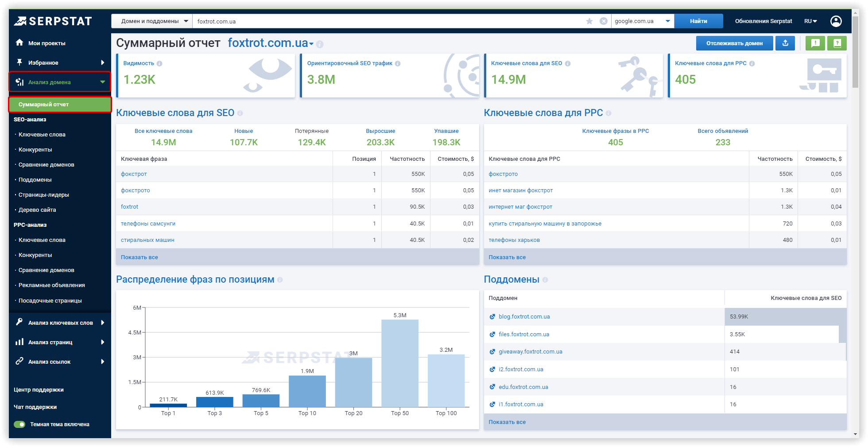Open SEO Конкуренты in sidebar
This screenshot has height=447, width=868.
click(x=35, y=149)
